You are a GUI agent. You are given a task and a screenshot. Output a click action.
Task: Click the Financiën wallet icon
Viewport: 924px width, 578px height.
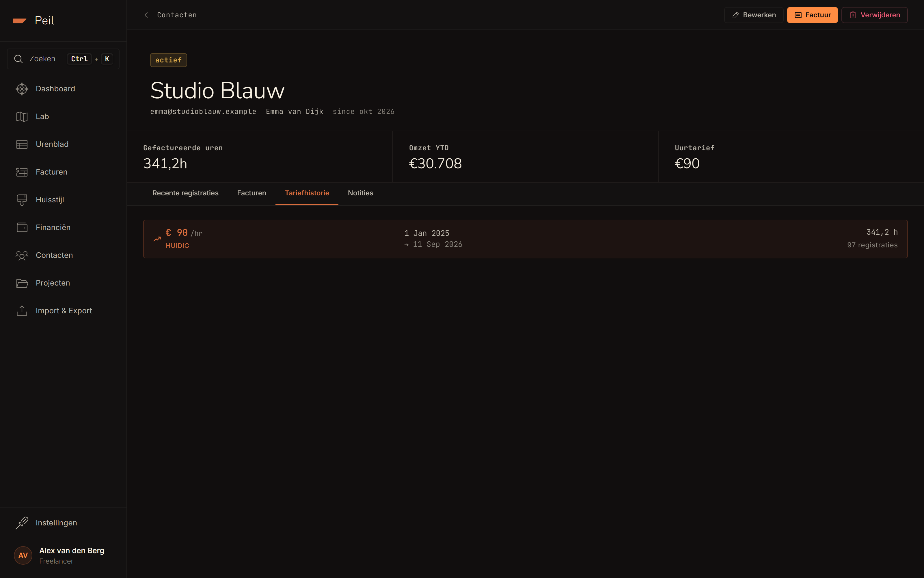pyautogui.click(x=22, y=227)
